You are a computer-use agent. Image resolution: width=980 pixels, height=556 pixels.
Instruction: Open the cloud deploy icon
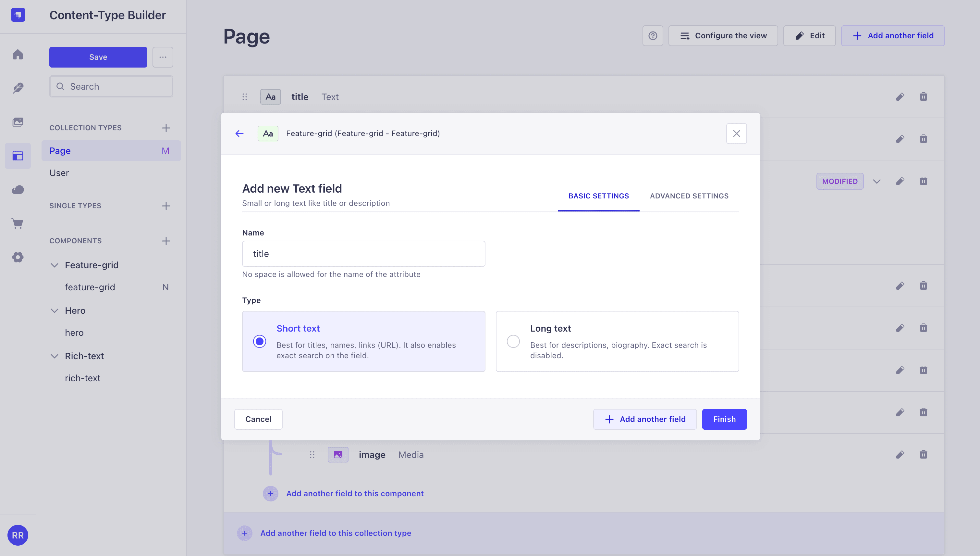tap(18, 190)
